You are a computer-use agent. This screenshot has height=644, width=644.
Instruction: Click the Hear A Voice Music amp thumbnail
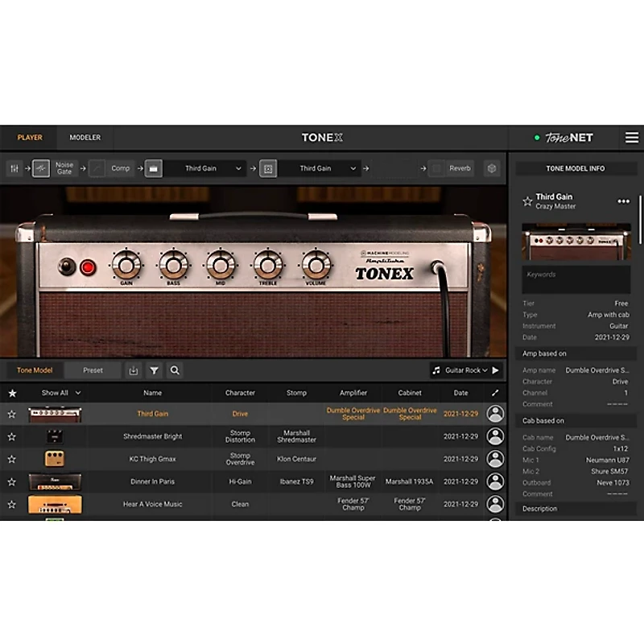55,505
